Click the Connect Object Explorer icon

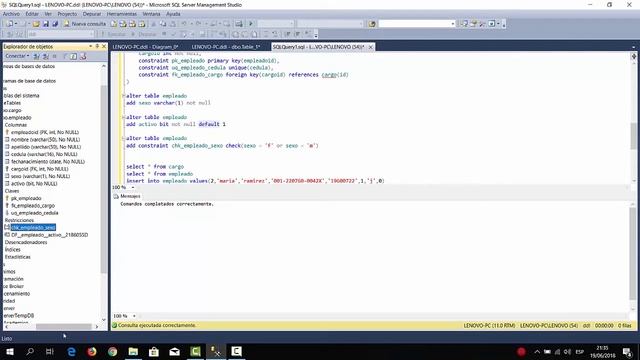point(36,56)
